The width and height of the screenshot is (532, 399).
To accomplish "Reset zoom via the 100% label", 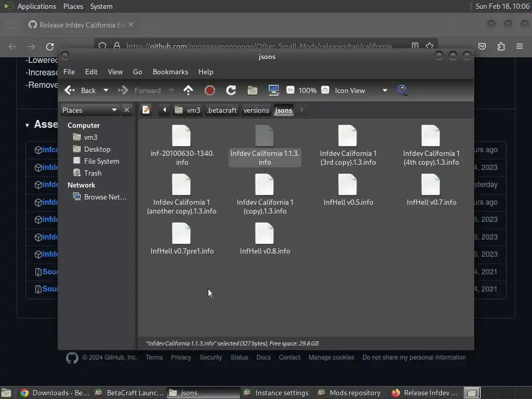I will [308, 90].
